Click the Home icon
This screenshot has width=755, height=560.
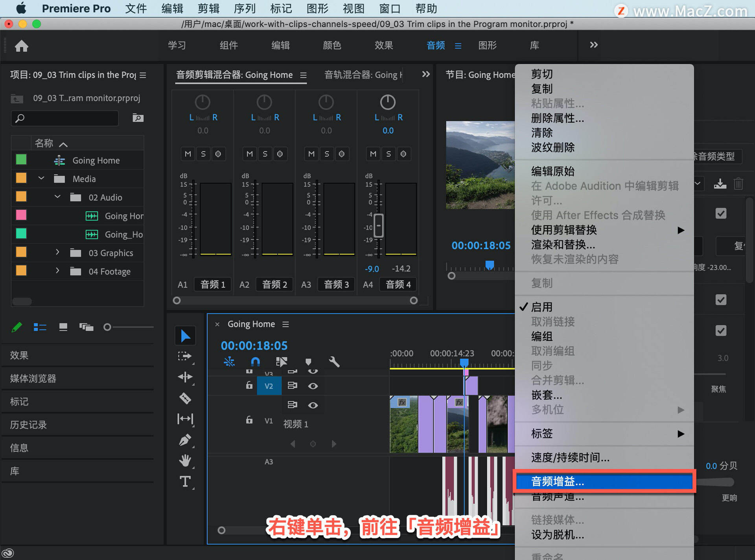(22, 46)
